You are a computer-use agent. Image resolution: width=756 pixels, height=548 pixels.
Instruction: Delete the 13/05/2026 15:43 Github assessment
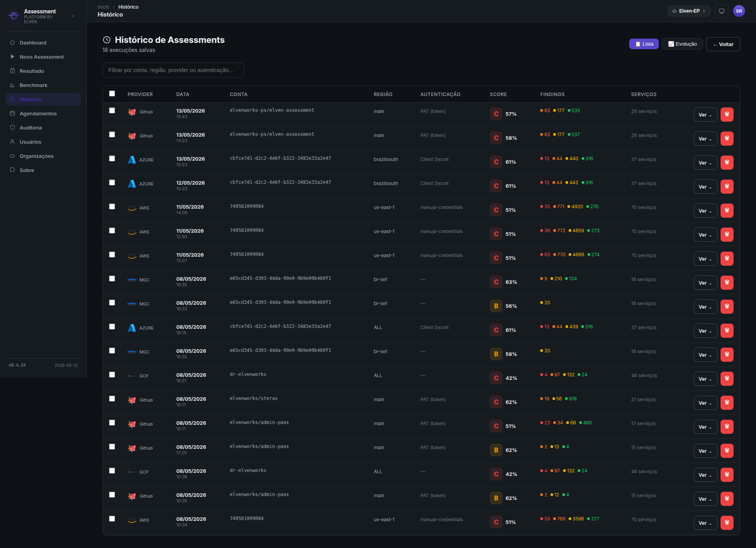tap(727, 115)
